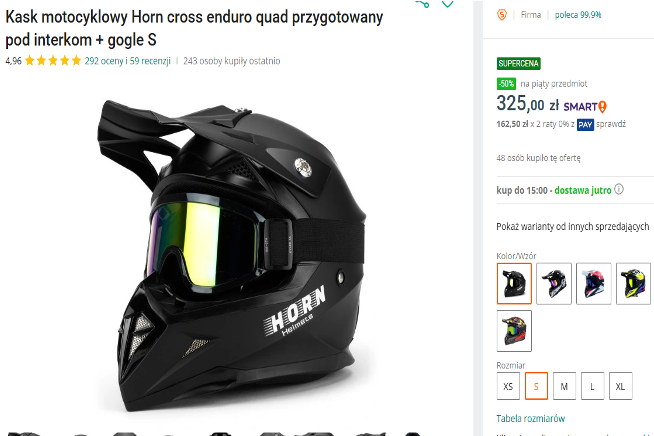Click the blue PAY badge icon
The width and height of the screenshot is (654, 436).
click(585, 124)
